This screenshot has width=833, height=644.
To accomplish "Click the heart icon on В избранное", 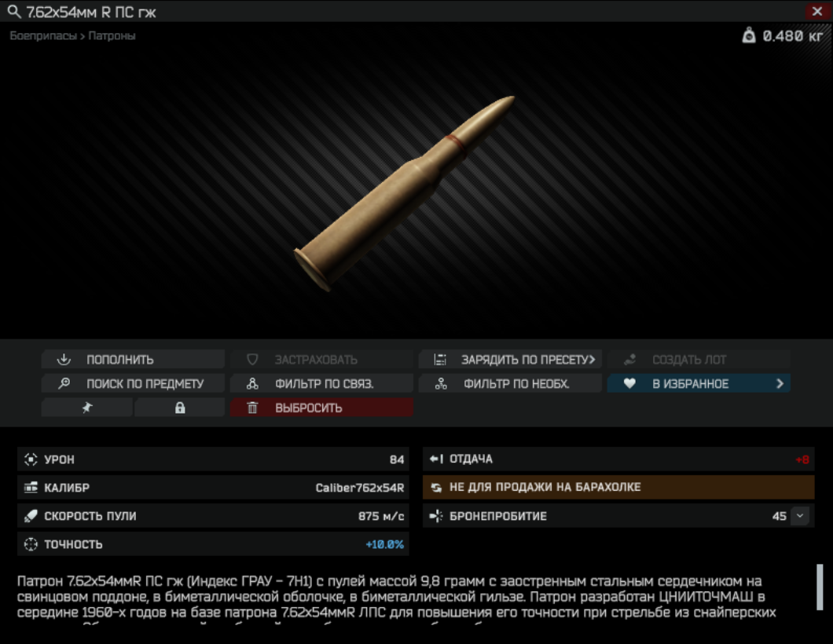I will tap(629, 383).
